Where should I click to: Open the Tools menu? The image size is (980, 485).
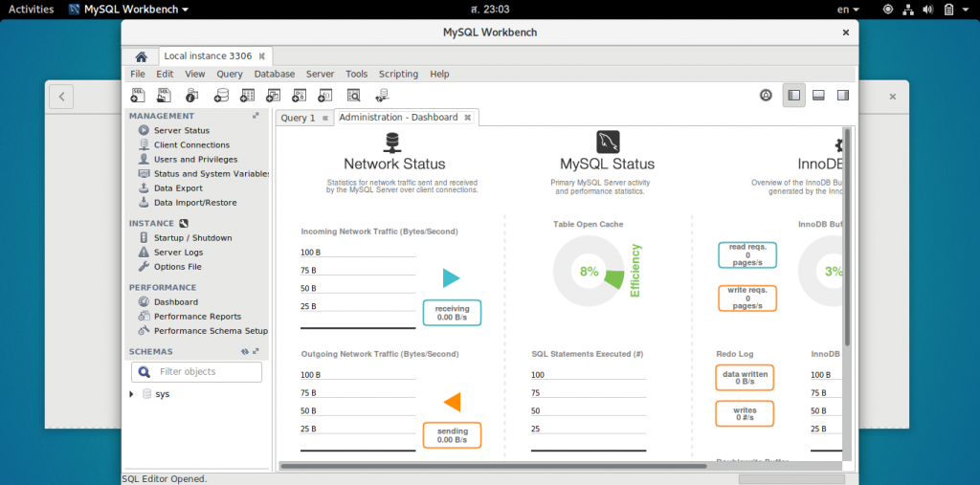click(357, 74)
